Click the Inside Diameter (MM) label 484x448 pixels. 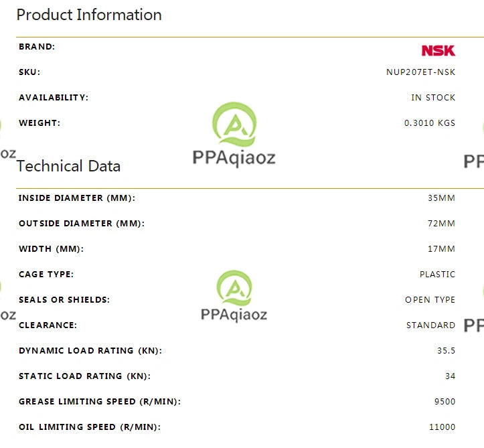[77, 198]
